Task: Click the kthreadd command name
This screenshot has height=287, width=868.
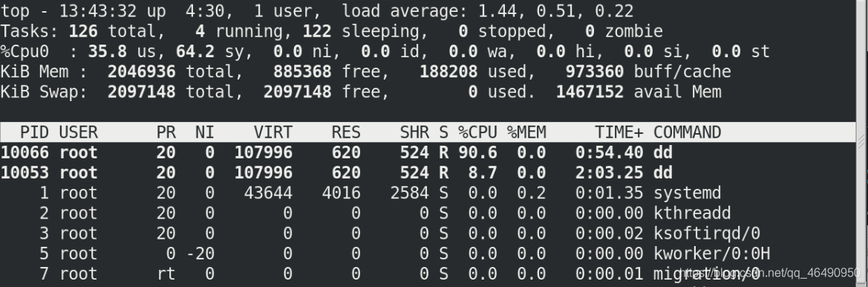Action: (692, 213)
